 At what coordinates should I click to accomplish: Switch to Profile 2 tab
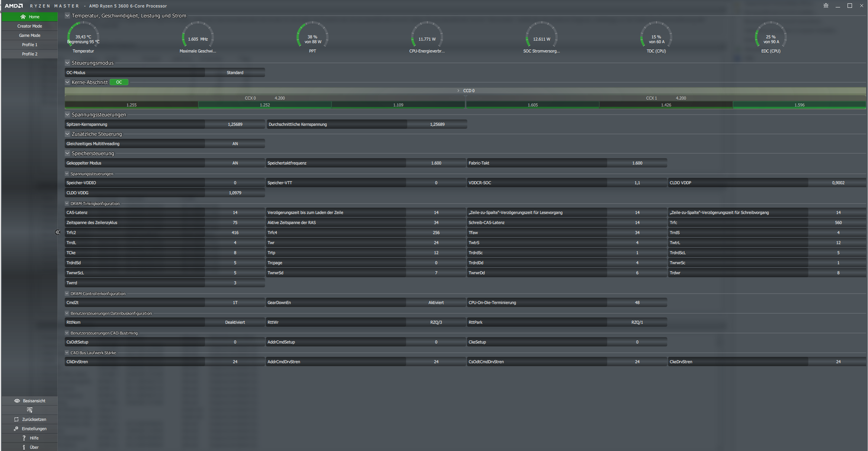[29, 54]
